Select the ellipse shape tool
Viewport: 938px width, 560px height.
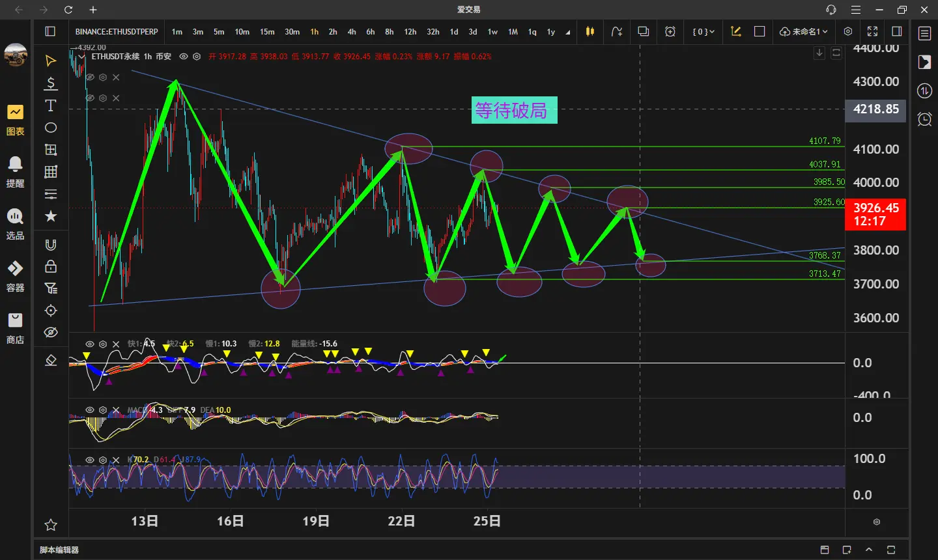(x=51, y=128)
